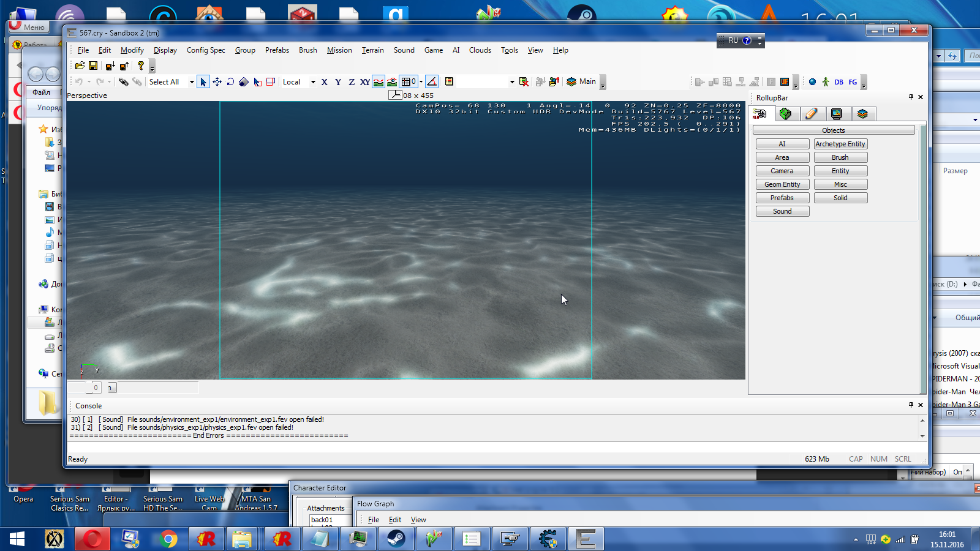The height and width of the screenshot is (551, 980).
Task: Open the Terrain editing tab in RollupBar
Action: click(785, 114)
